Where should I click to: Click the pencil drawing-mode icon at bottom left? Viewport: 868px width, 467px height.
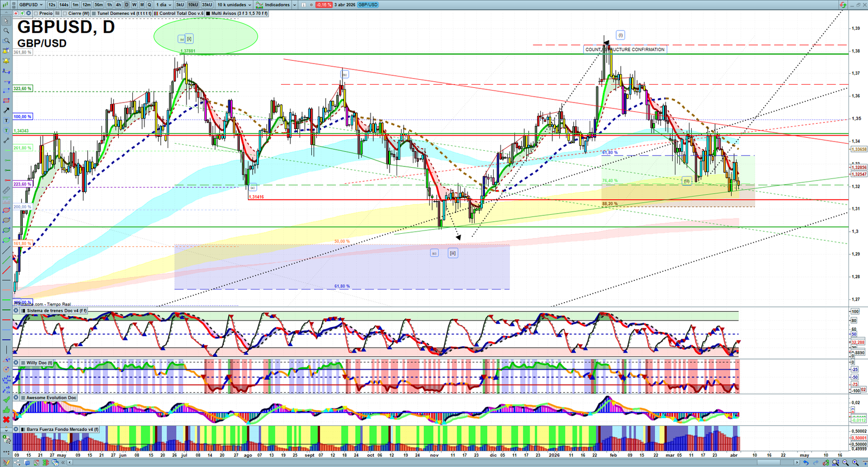(6, 463)
